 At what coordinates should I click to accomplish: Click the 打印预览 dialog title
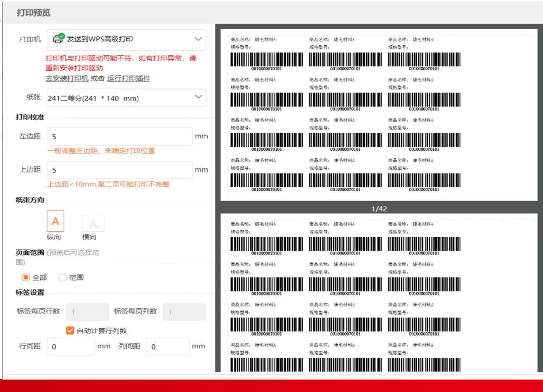(x=34, y=13)
